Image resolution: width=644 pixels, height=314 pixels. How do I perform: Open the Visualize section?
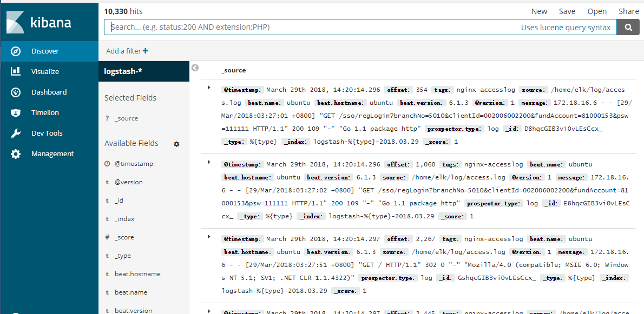49,72
